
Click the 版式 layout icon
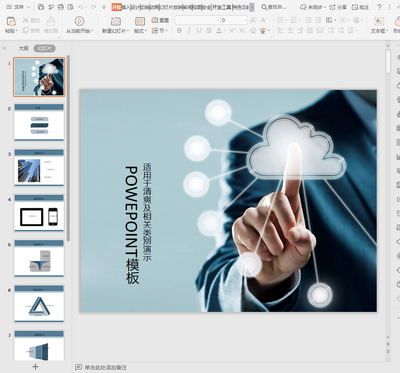pyautogui.click(x=140, y=22)
